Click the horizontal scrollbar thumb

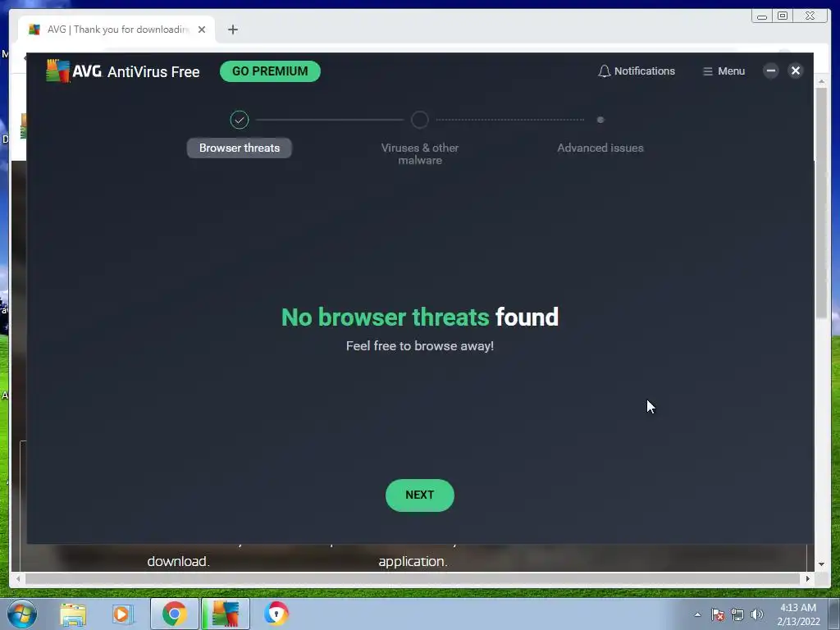[x=413, y=578]
